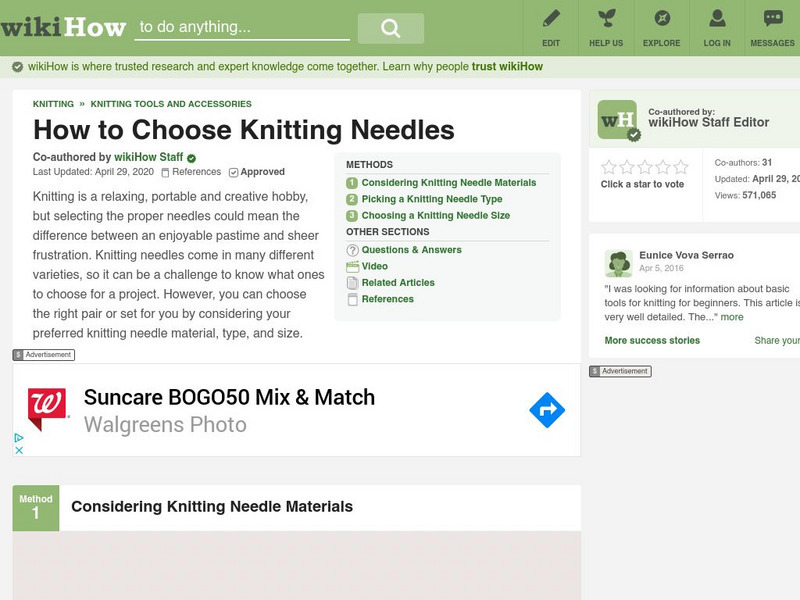Expand the testimonial with the more link
The image size is (800, 600).
click(732, 317)
